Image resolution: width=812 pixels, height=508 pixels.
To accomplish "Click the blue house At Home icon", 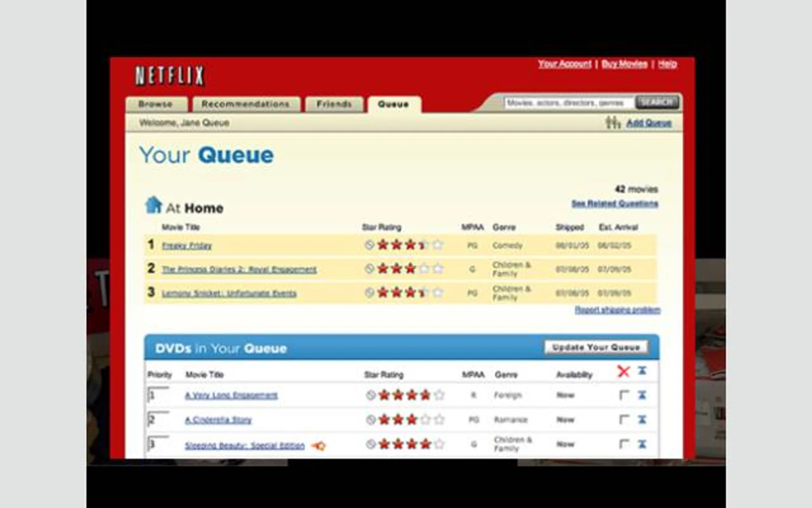I will click(153, 205).
